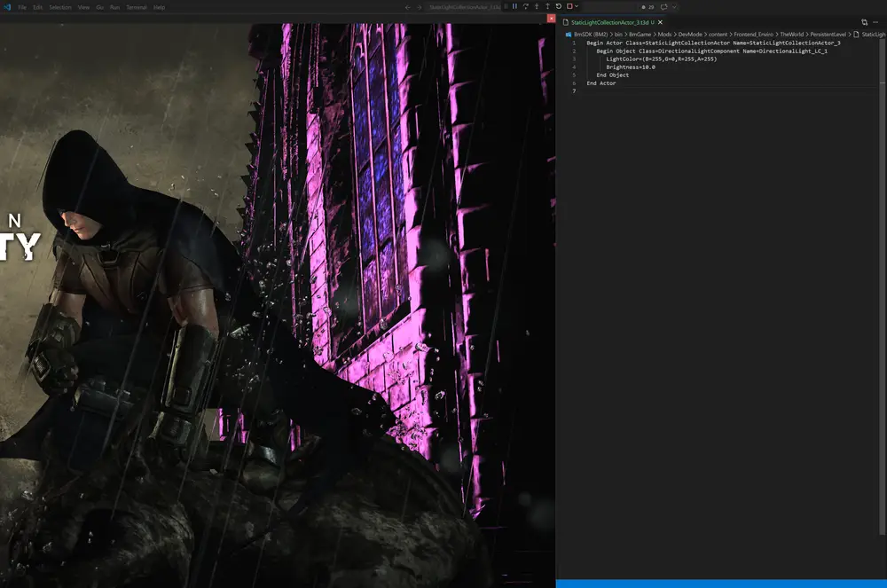Expand the chat dropdown arrow in title bar
This screenshot has height=588, width=887.
click(674, 7)
